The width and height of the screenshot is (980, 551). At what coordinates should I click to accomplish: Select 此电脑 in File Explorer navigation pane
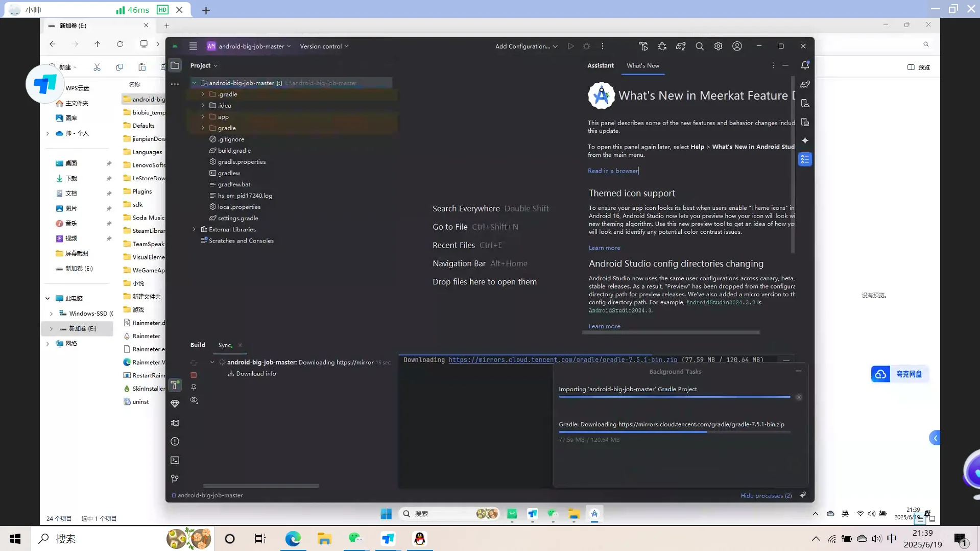tap(74, 298)
